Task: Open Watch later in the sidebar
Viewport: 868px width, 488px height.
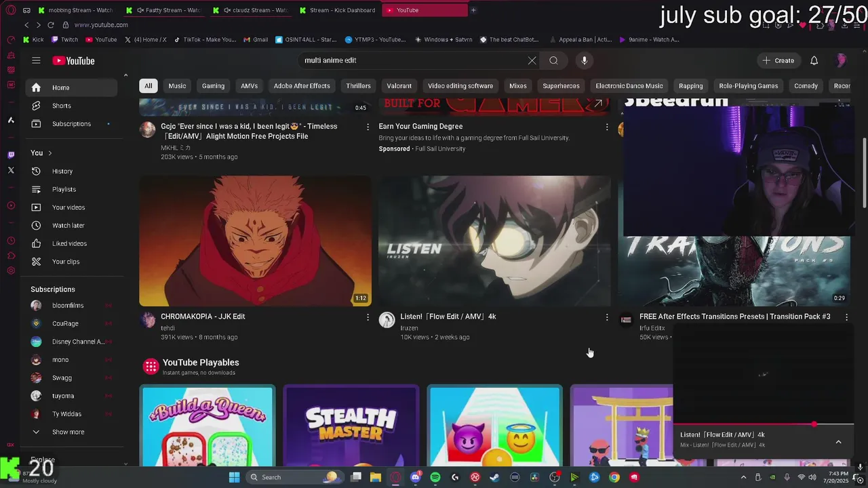Action: pyautogui.click(x=71, y=225)
